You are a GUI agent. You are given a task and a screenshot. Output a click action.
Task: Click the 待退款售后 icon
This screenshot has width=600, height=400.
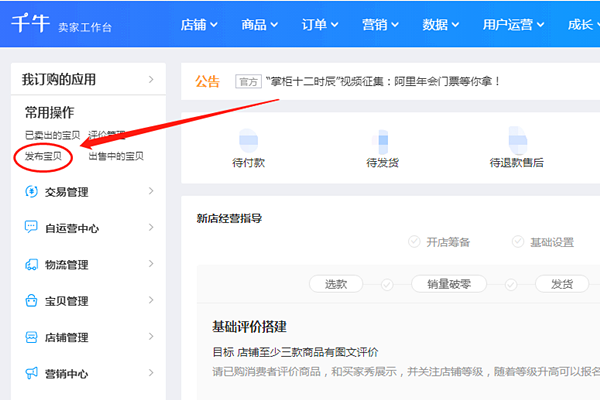coord(517,140)
